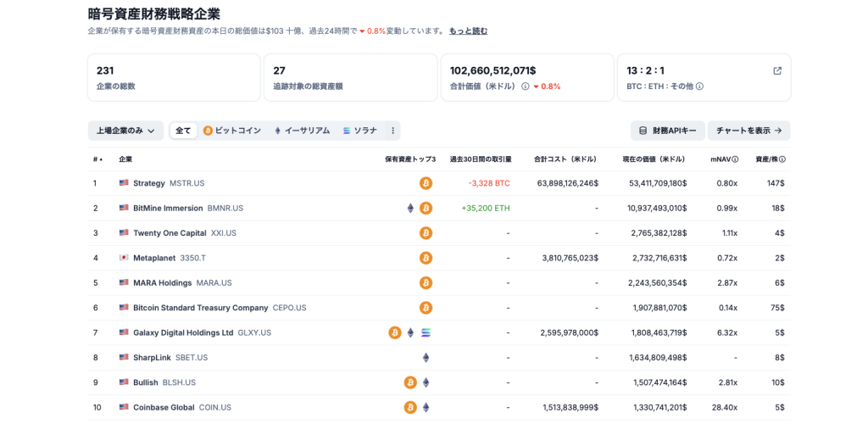Select the 全て filter tab
This screenshot has width=868, height=424.
coord(183,131)
